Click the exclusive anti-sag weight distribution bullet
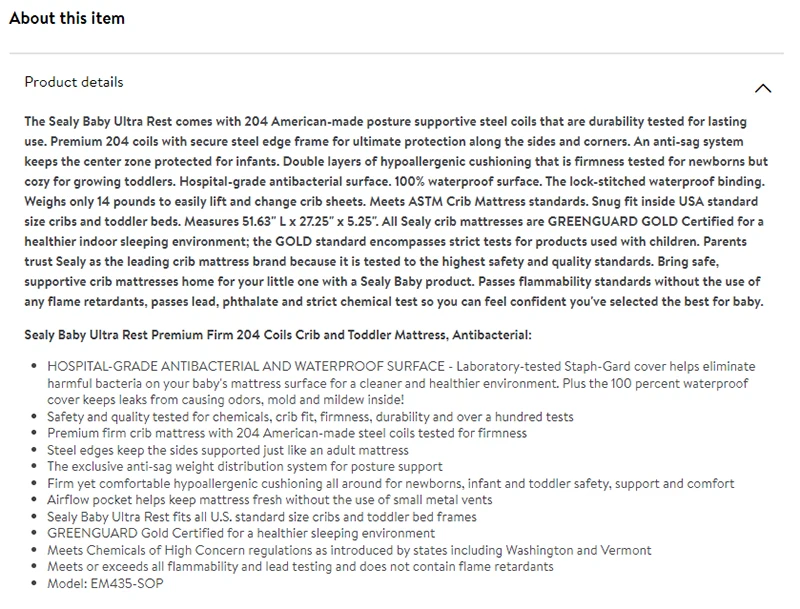Screen dimensions: 800x609 coord(245,467)
